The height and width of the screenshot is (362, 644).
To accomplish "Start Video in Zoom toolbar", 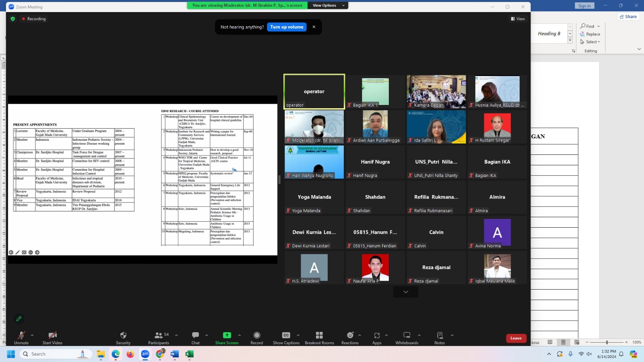I will 52,337.
